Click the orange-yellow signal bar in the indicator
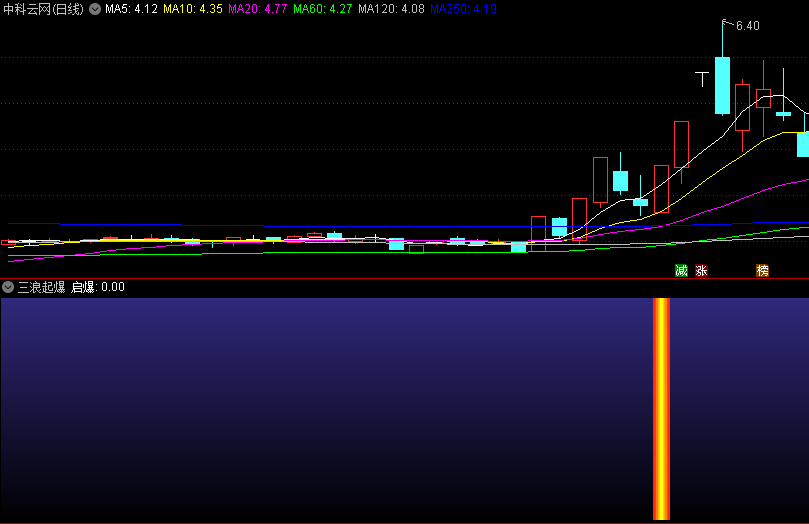 (661, 408)
